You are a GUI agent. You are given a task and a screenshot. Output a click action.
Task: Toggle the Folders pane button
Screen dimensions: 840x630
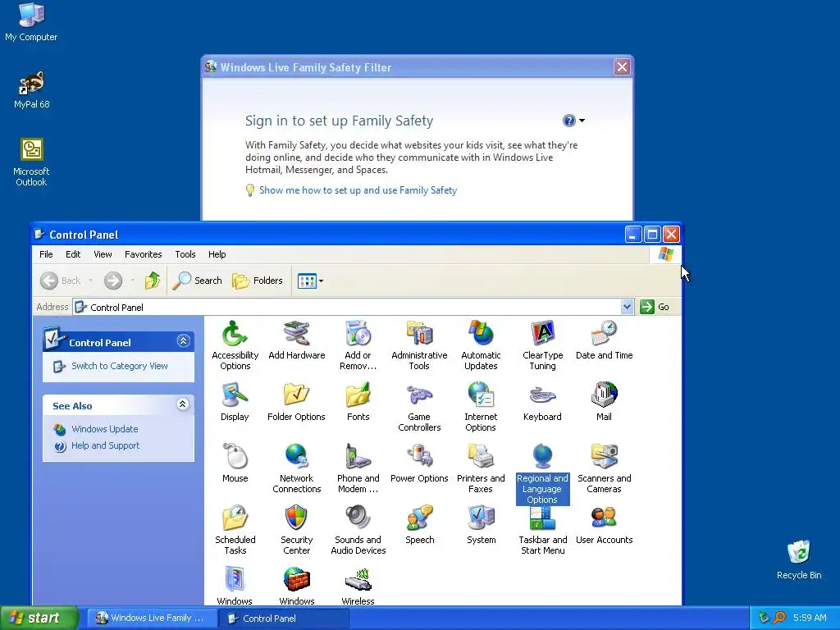(257, 281)
